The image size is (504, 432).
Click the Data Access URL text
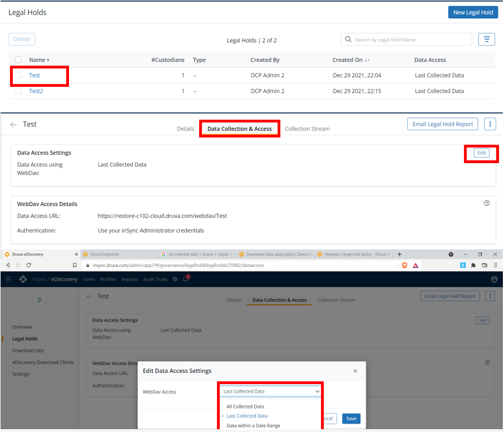(x=162, y=216)
